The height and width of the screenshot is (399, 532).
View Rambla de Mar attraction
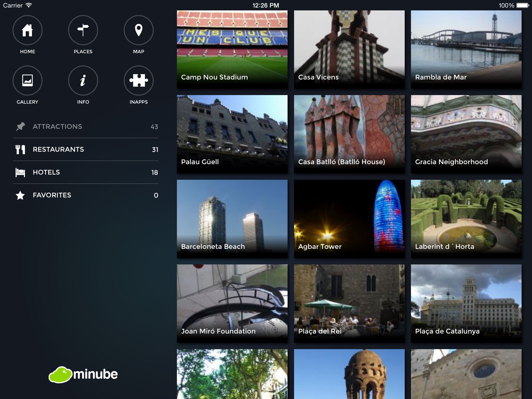click(466, 49)
